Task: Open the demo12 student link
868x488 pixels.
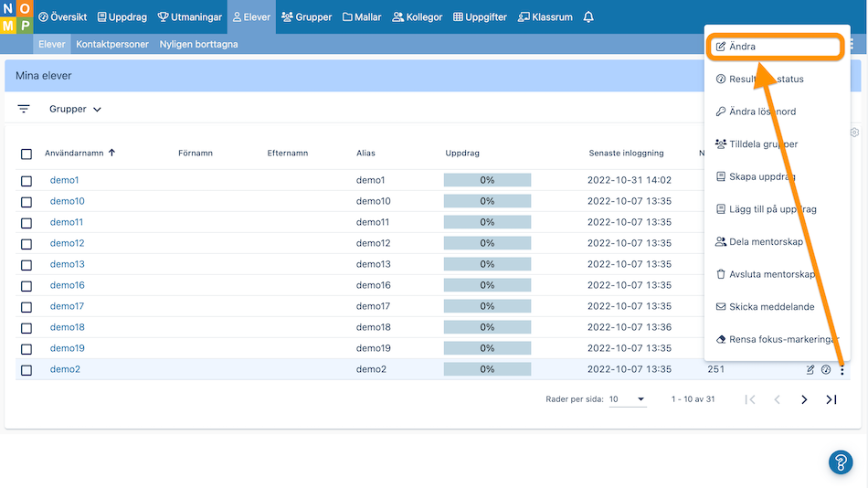Action: coord(67,243)
